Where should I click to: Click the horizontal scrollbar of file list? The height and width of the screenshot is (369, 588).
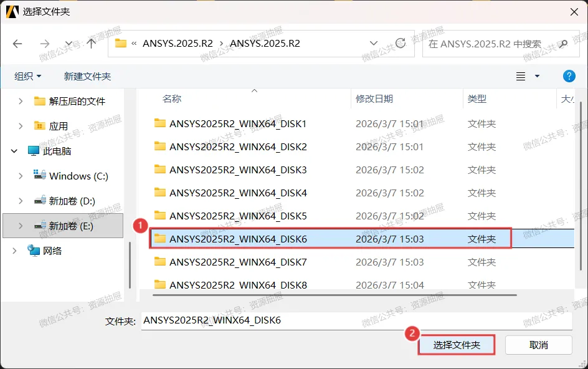pyautogui.click(x=334, y=295)
